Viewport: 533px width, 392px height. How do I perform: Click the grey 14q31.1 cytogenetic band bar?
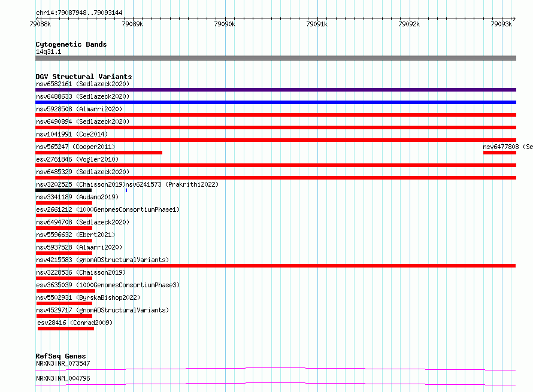point(275,58)
